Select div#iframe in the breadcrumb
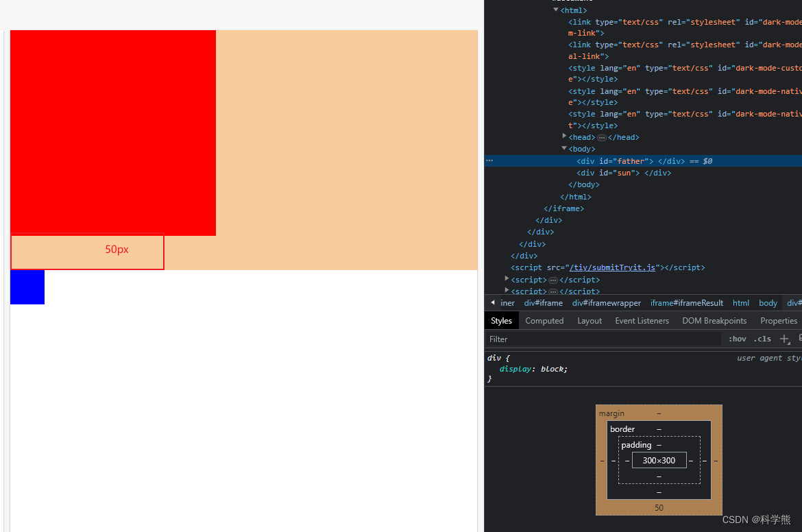 (543, 303)
